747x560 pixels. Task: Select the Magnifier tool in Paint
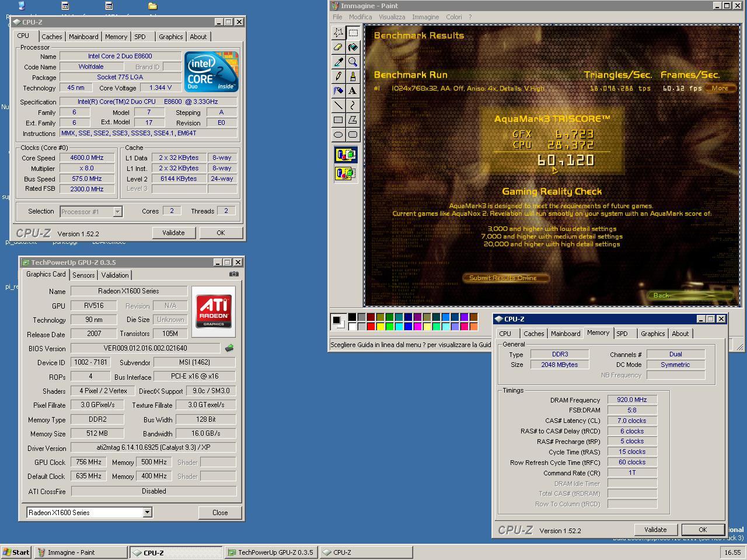tap(353, 62)
